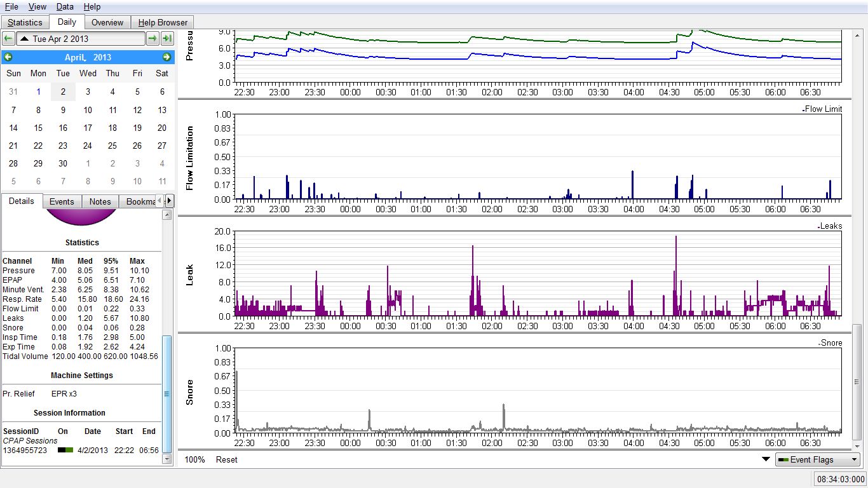Switch to the Overview tab
The width and height of the screenshot is (868, 488).
107,22
